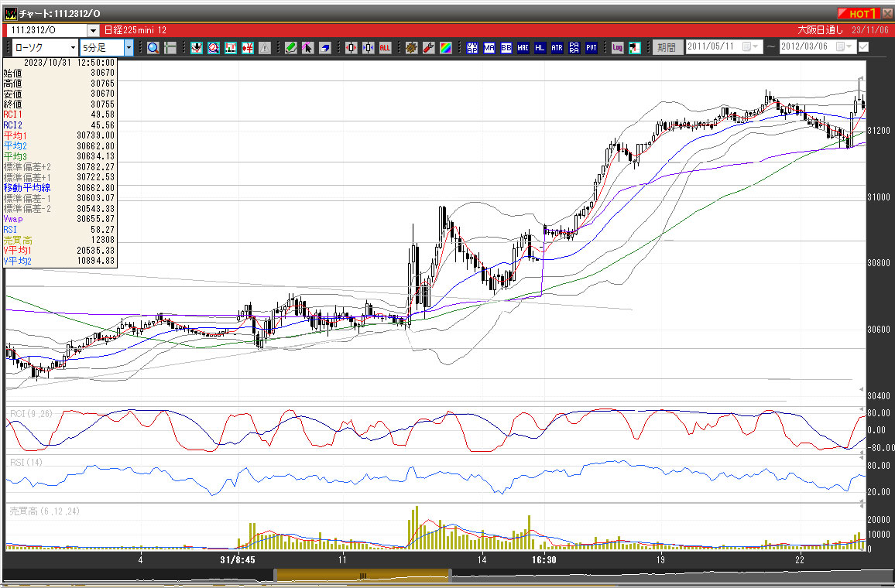Toggle the MA moving average indicator
Screen dimensions: 895x588
pos(489,48)
